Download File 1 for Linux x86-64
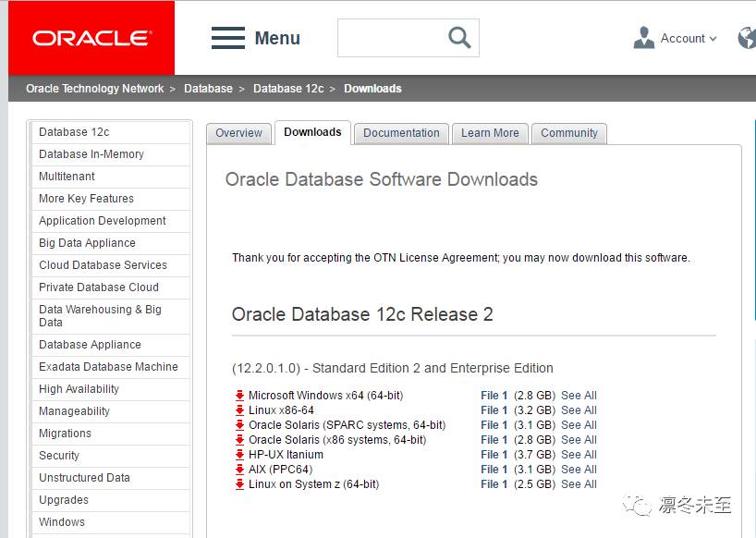 click(494, 410)
